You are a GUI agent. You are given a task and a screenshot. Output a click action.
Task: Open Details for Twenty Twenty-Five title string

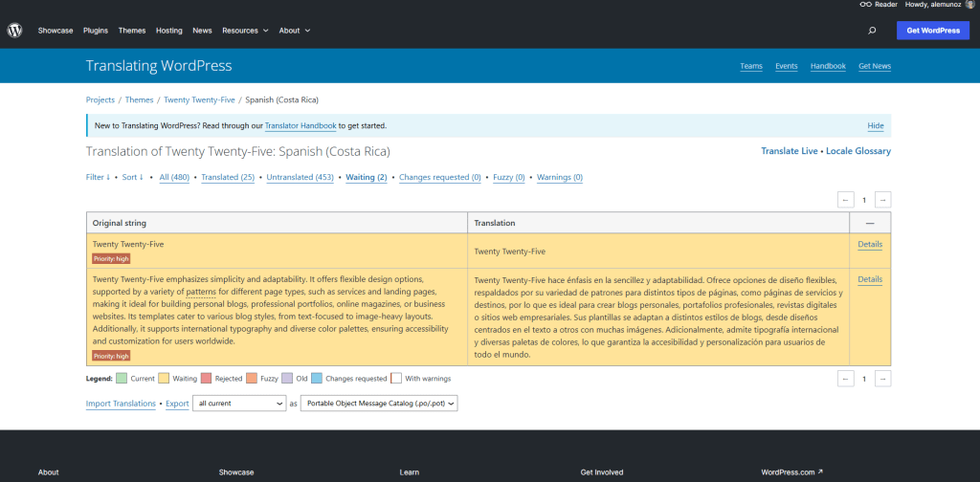point(870,244)
